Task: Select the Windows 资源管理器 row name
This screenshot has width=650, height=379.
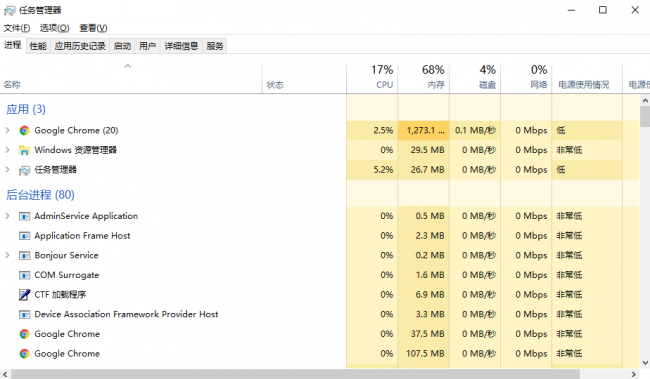Action: pyautogui.click(x=75, y=150)
